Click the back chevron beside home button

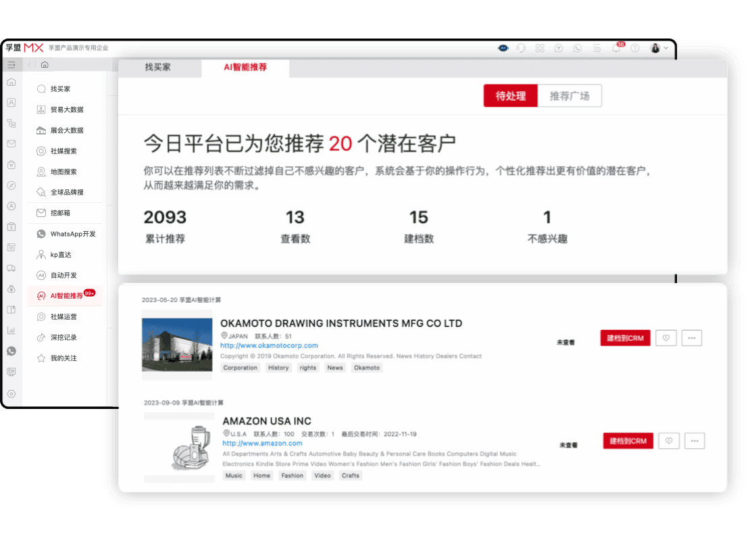[28, 64]
